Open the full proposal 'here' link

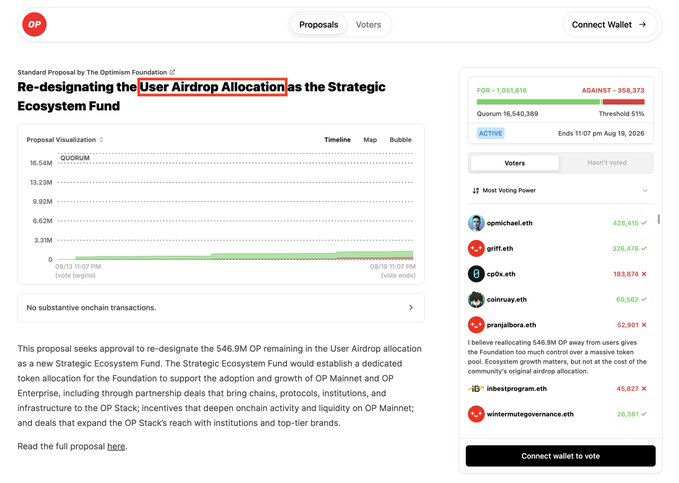point(116,446)
